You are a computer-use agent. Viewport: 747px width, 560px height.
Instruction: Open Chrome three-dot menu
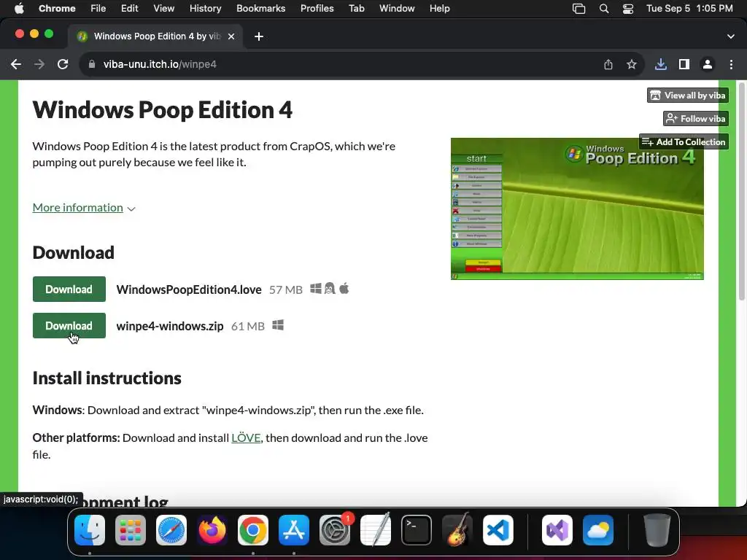pyautogui.click(x=731, y=64)
